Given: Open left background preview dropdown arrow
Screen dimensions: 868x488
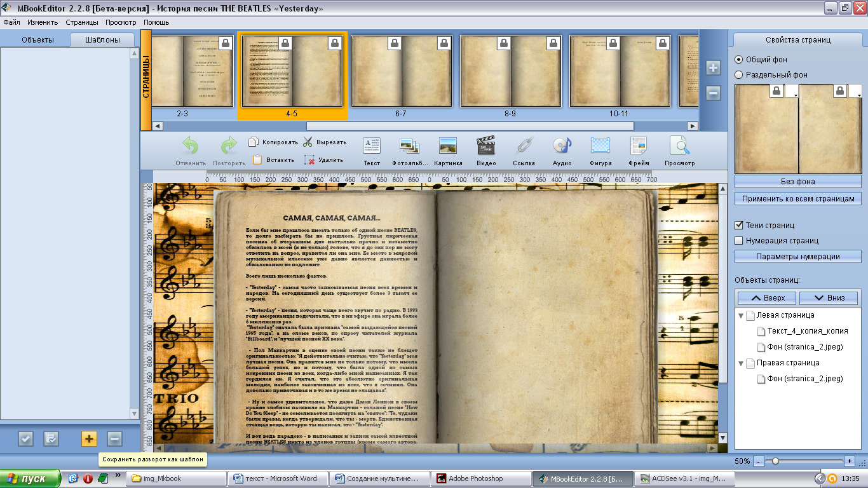Looking at the screenshot, I should [x=792, y=92].
